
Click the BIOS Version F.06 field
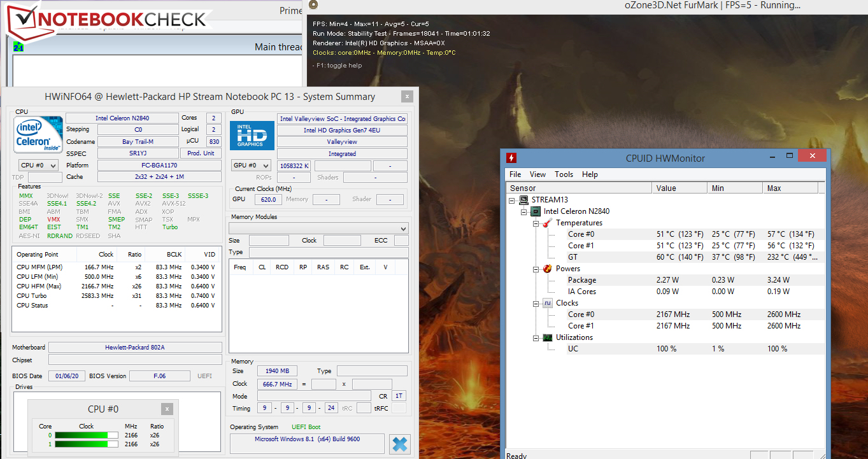click(x=159, y=376)
